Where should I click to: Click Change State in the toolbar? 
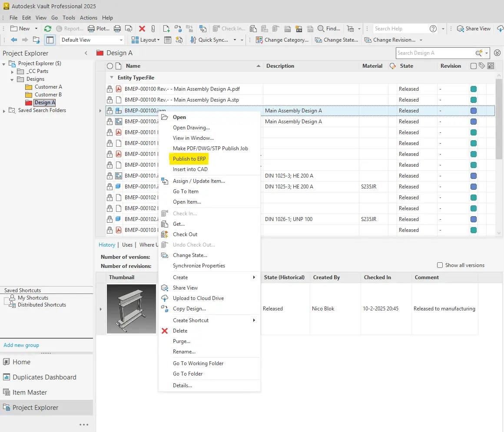[x=337, y=40]
